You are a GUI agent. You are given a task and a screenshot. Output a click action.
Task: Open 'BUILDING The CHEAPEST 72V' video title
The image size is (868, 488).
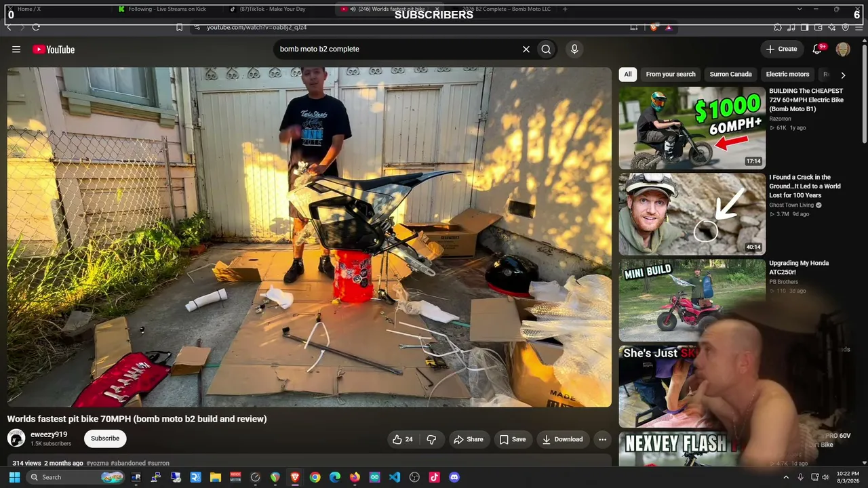tap(806, 100)
